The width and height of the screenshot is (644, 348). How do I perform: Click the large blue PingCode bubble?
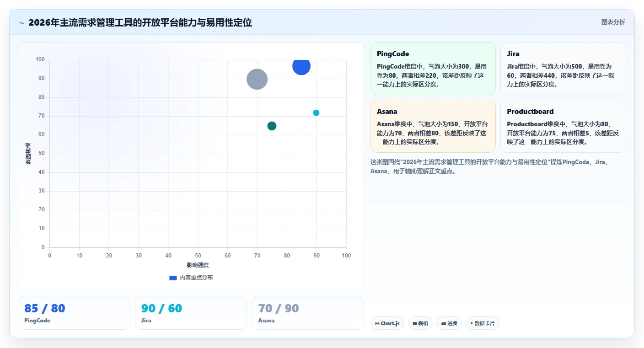tap(301, 66)
